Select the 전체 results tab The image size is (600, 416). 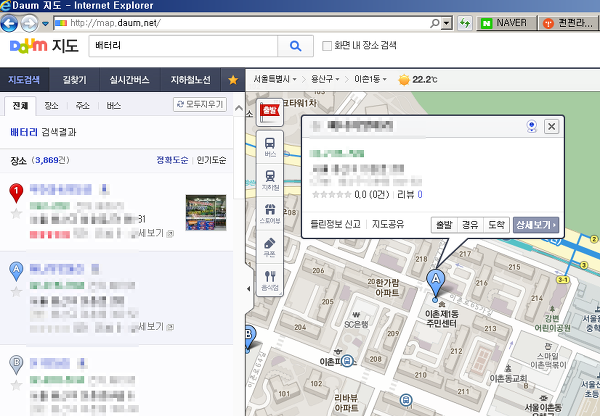20,106
